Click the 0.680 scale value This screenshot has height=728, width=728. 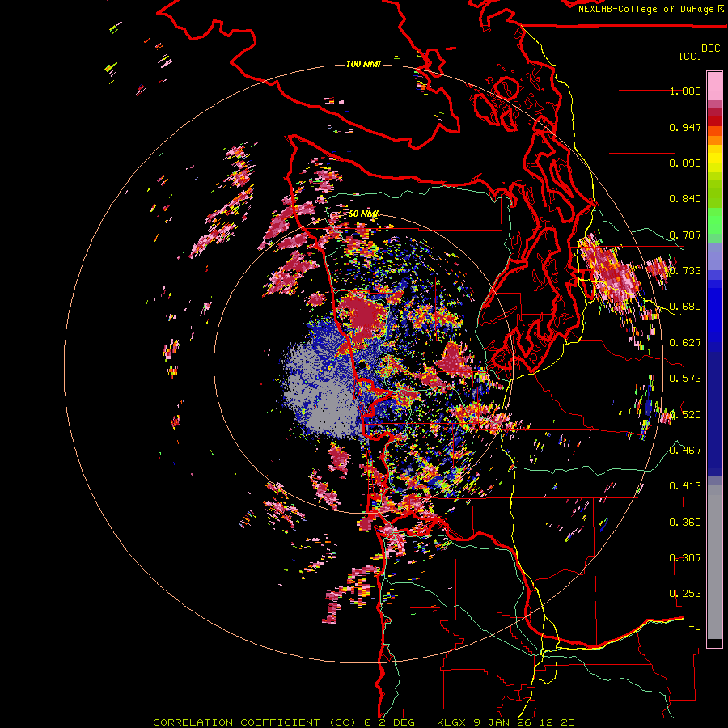[x=685, y=307]
